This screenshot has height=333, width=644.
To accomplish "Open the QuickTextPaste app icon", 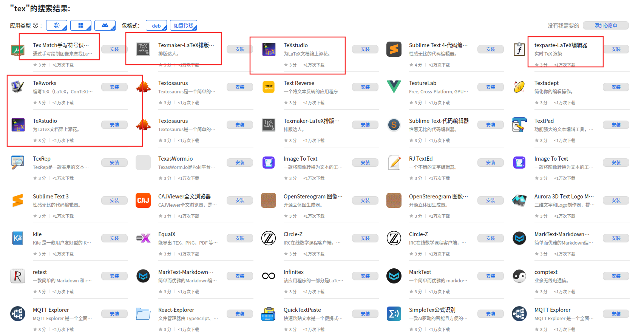I will click(x=269, y=314).
